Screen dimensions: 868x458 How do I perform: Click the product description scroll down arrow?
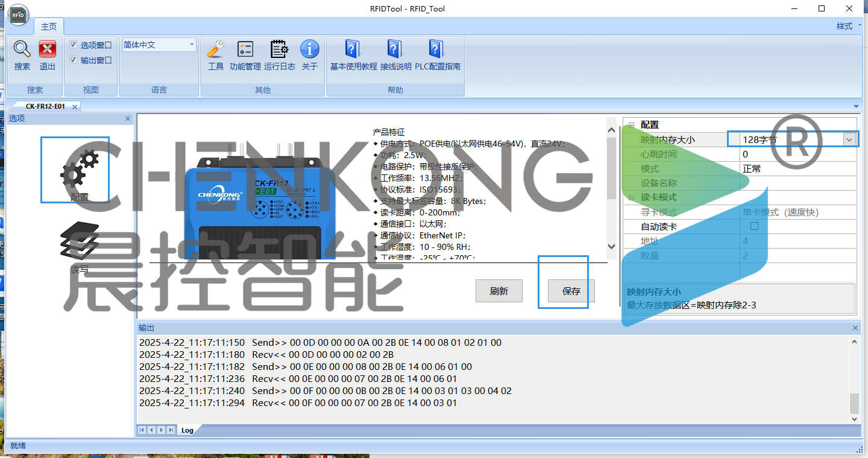point(612,246)
